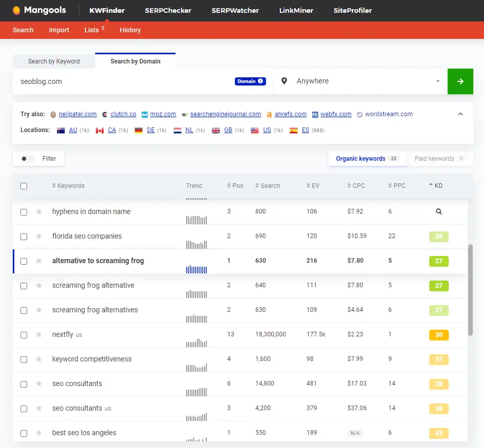This screenshot has width=484, height=448.
Task: Check the nextfly checkbox
Action: tap(24, 335)
